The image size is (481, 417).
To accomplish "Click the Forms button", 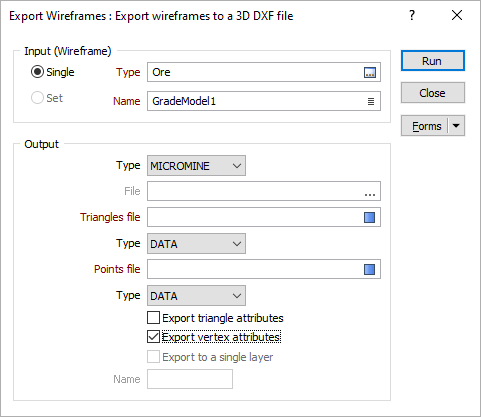I will (425, 126).
